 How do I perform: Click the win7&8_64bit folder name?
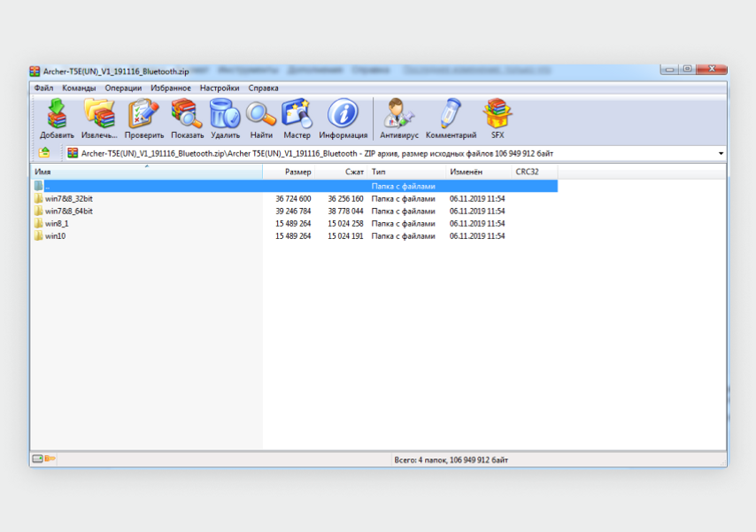coord(69,212)
